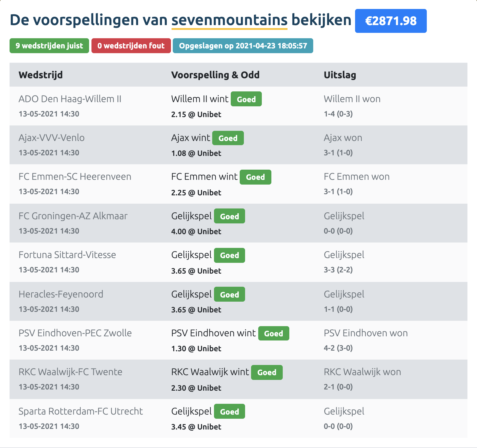Open the FC Groningen-AZ Alkmaar match
This screenshot has height=448, width=477.
point(73,216)
